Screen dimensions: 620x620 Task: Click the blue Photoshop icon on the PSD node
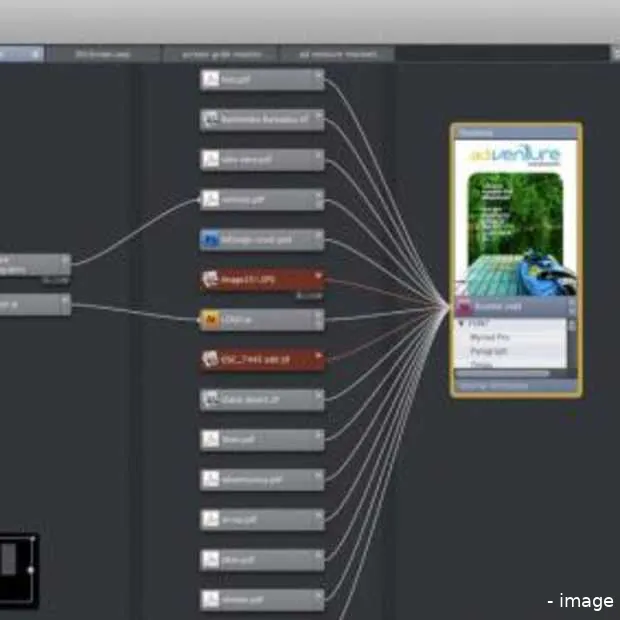click(211, 240)
